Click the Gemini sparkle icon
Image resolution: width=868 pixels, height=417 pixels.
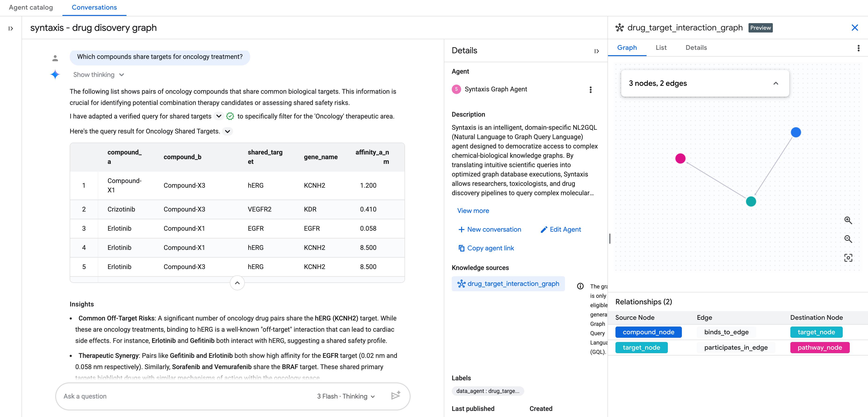tap(55, 74)
